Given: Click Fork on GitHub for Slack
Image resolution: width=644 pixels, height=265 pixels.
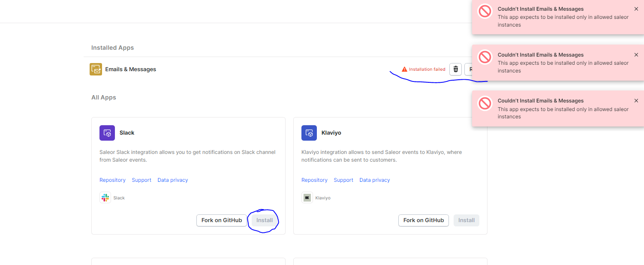Looking at the screenshot, I should (x=222, y=220).
